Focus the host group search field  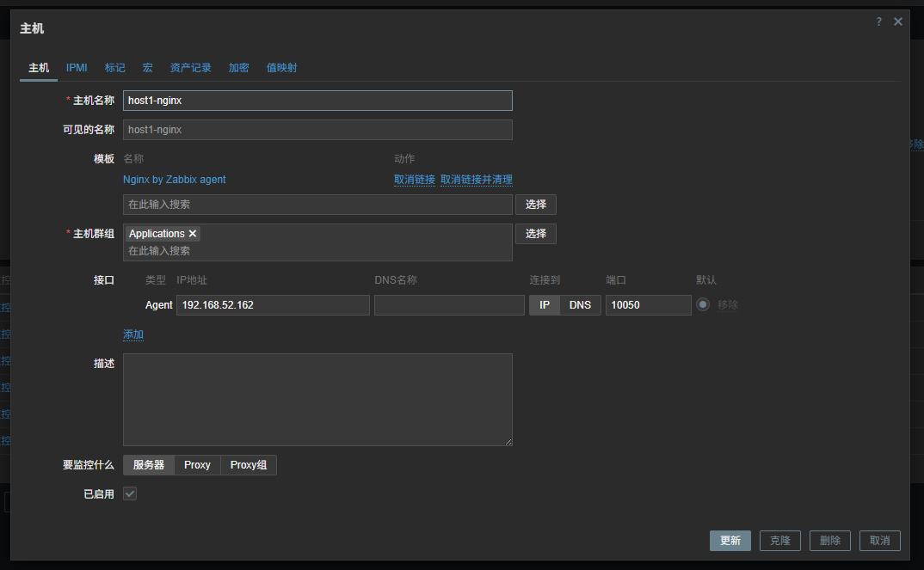point(317,251)
